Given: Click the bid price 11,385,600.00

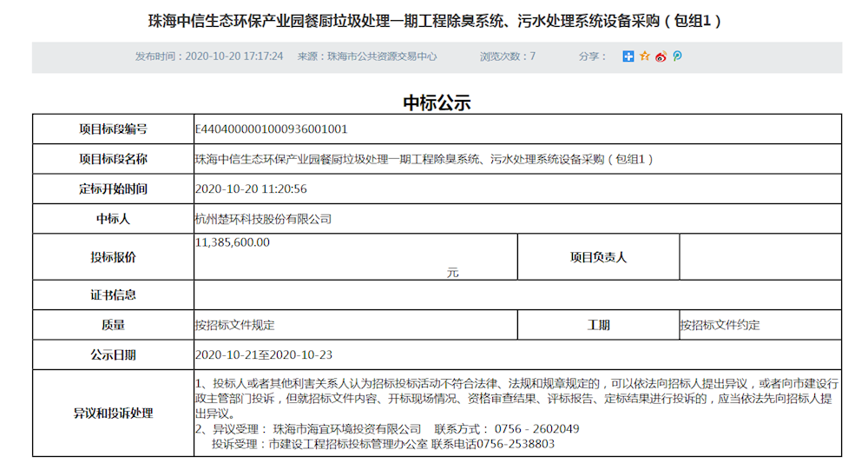Looking at the screenshot, I should tap(233, 243).
